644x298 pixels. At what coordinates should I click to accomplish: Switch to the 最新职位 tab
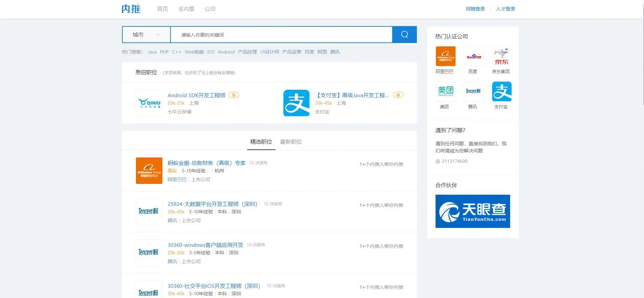click(x=291, y=142)
